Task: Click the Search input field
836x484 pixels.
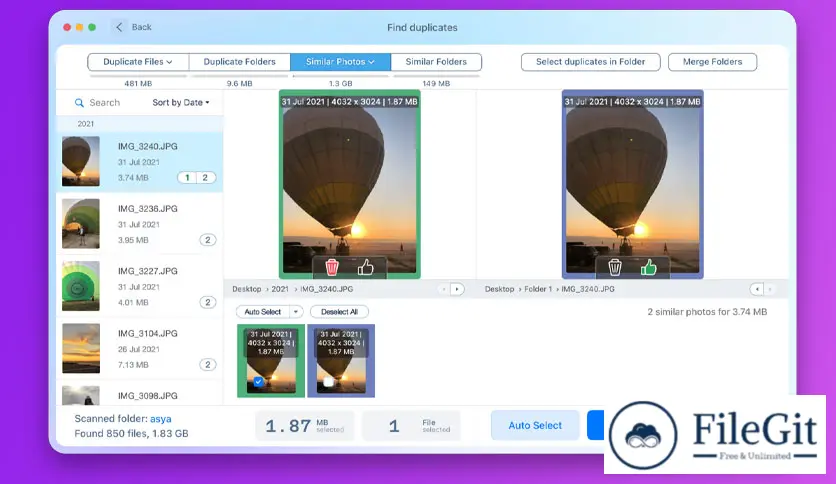Action: point(104,102)
